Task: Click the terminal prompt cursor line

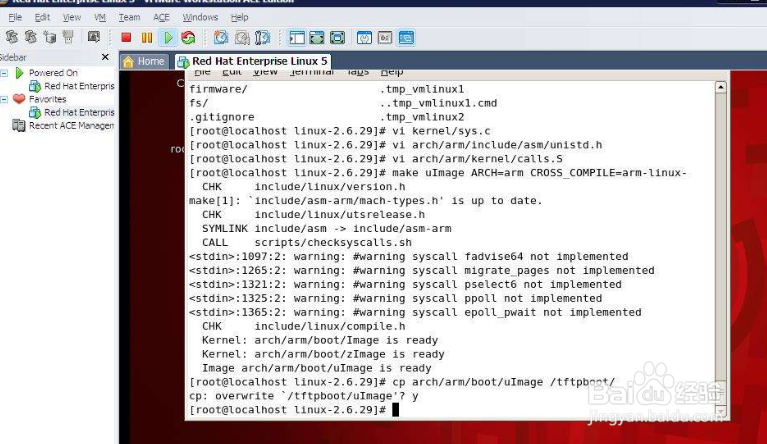Action: (293, 410)
